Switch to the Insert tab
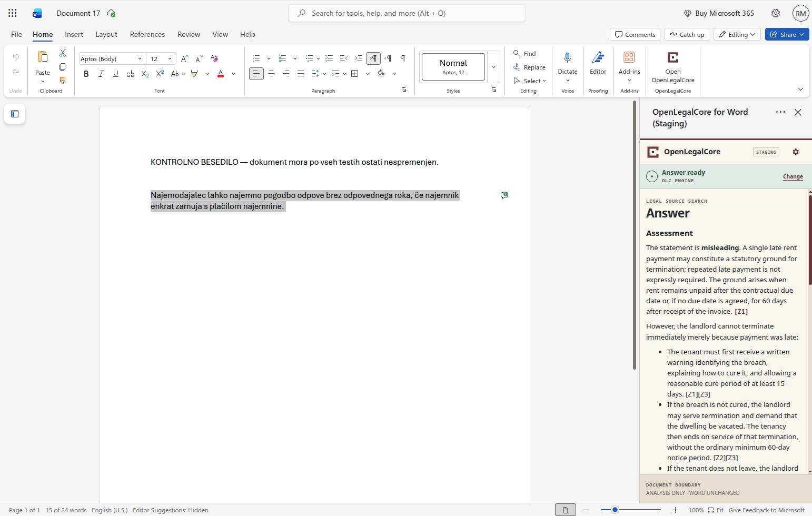Screen dimensions: 812x516 [74, 34]
